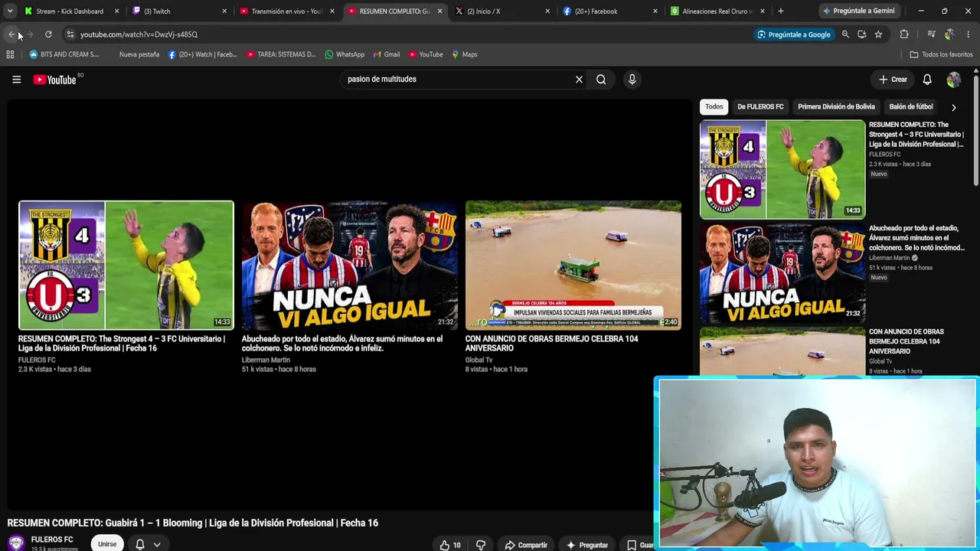980x551 pixels.
Task: Reload the current page
Action: coord(48,34)
